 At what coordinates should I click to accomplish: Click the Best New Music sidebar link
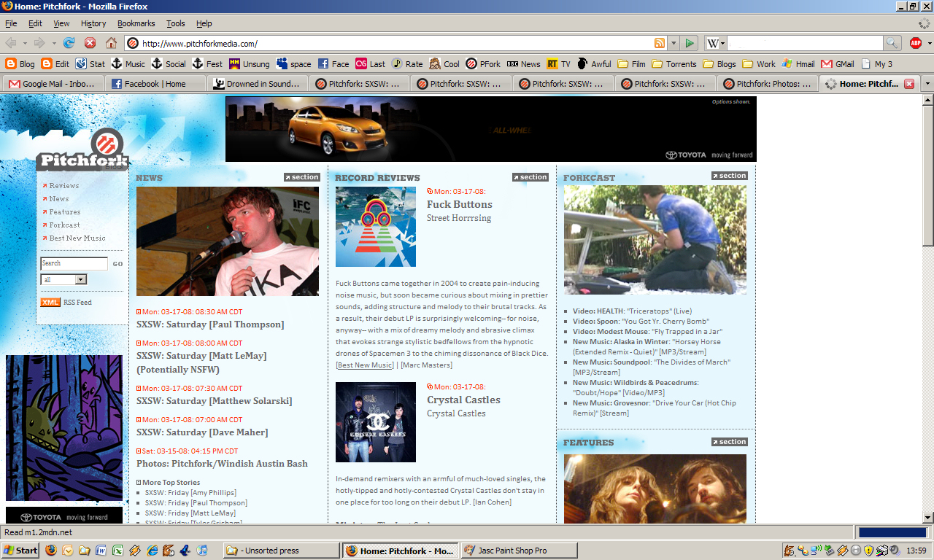[x=77, y=238]
